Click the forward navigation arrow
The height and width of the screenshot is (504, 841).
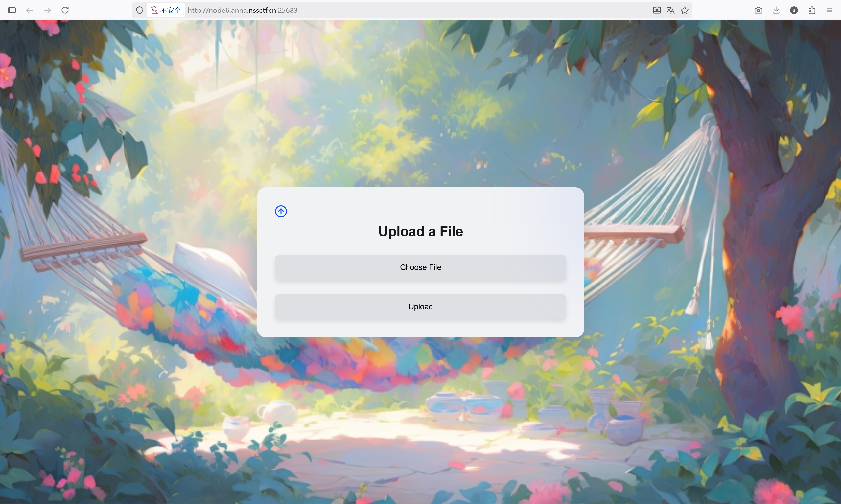[47, 10]
